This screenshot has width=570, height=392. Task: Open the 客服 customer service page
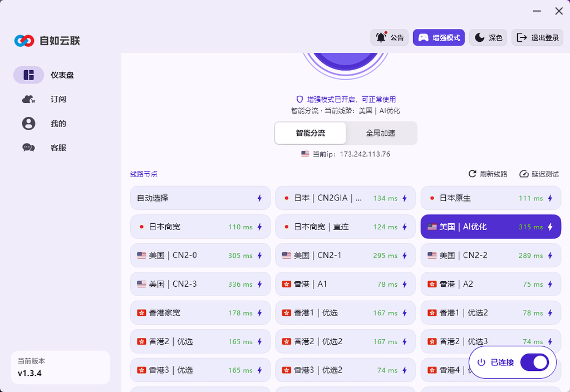[43, 148]
